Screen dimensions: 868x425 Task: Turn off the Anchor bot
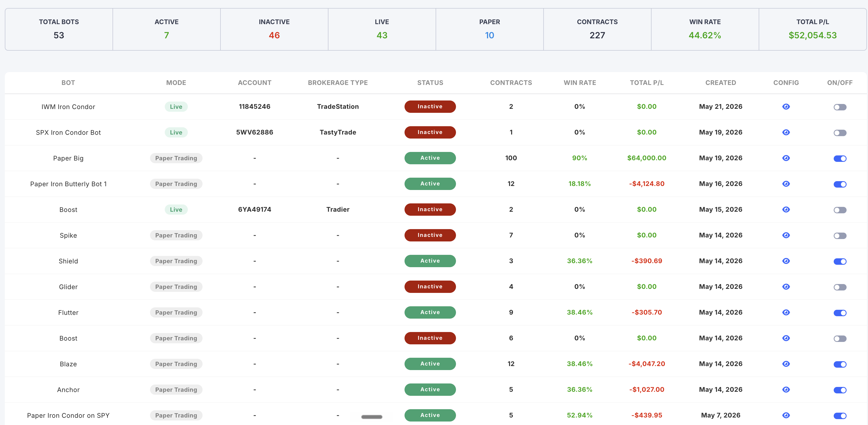click(x=840, y=390)
